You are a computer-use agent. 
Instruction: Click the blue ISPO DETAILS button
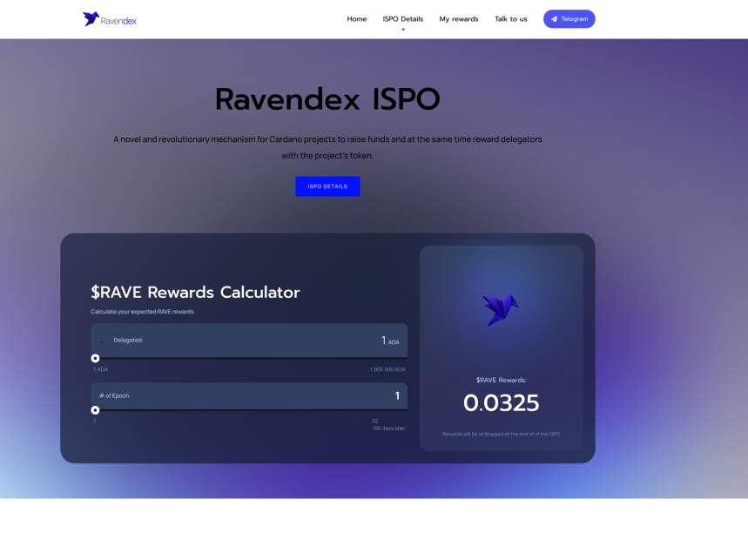click(x=327, y=186)
